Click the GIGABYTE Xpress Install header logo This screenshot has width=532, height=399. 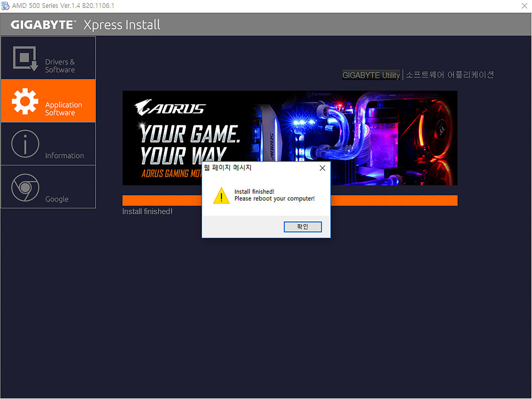(86, 25)
